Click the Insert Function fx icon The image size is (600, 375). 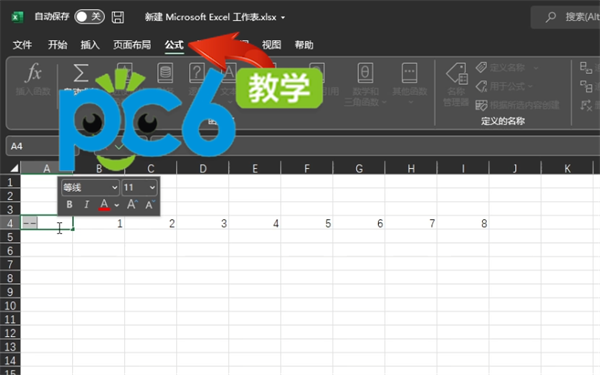(x=33, y=73)
